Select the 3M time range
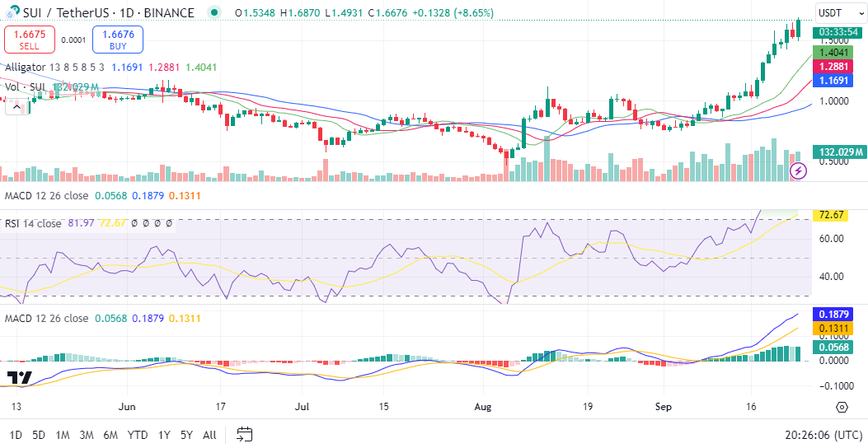Image resolution: width=868 pixels, height=448 pixels. point(86,435)
